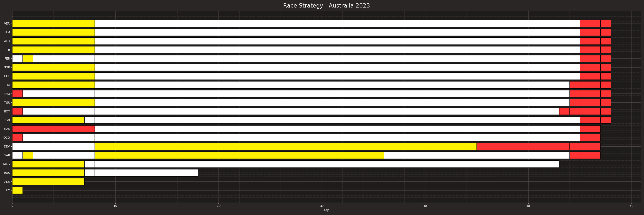Click BOT's red first-lap segment

[x=18, y=111]
